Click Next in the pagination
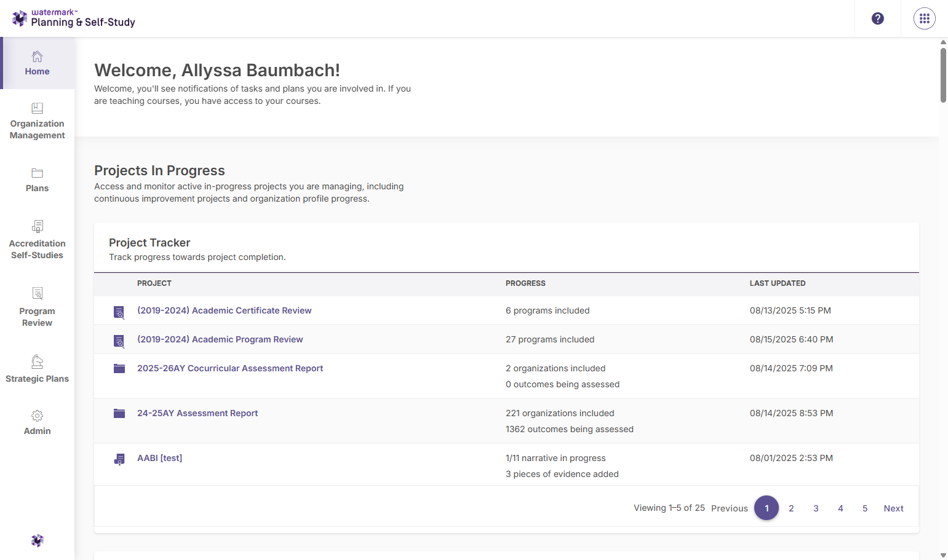Screen dimensions: 948x560 (x=894, y=508)
